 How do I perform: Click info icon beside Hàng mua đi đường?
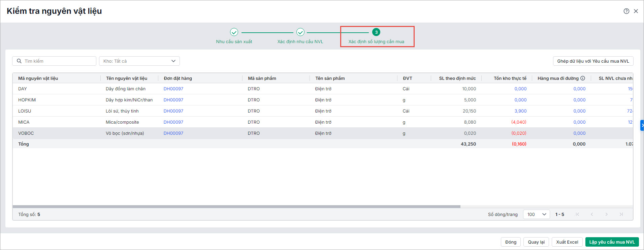[583, 78]
